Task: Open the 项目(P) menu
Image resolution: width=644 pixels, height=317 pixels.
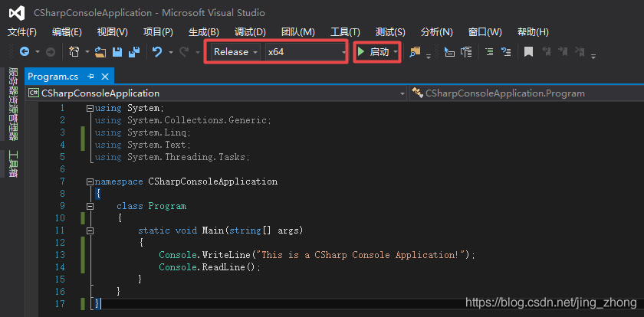Action: pos(158,32)
